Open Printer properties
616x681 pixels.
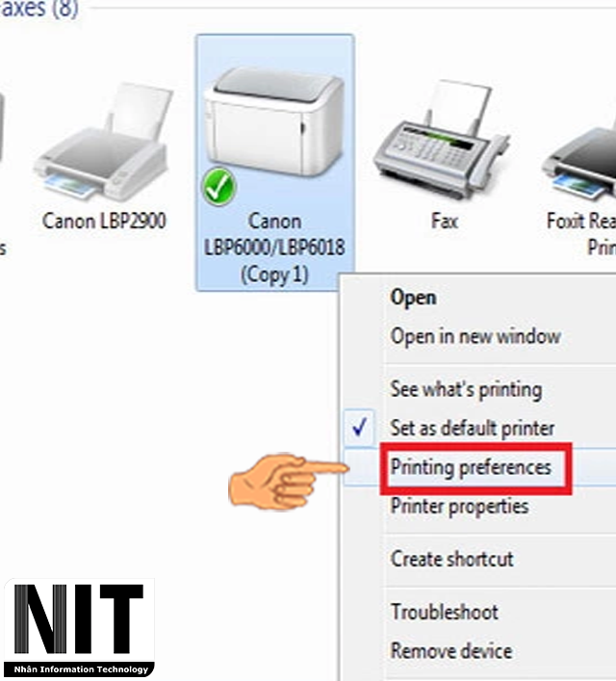coord(460,507)
